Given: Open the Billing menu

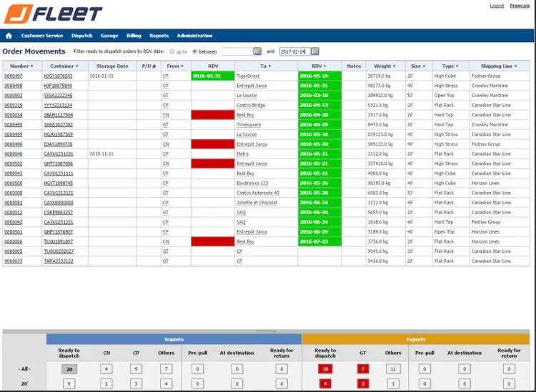Looking at the screenshot, I should (134, 36).
